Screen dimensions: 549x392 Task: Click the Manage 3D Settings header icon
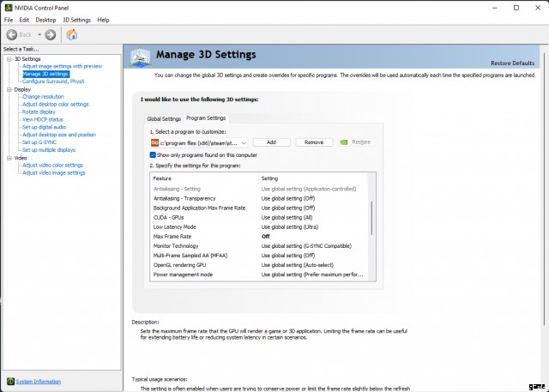[x=142, y=57]
